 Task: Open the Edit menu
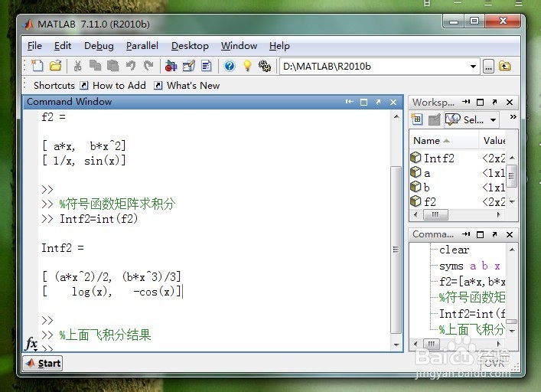[x=63, y=46]
